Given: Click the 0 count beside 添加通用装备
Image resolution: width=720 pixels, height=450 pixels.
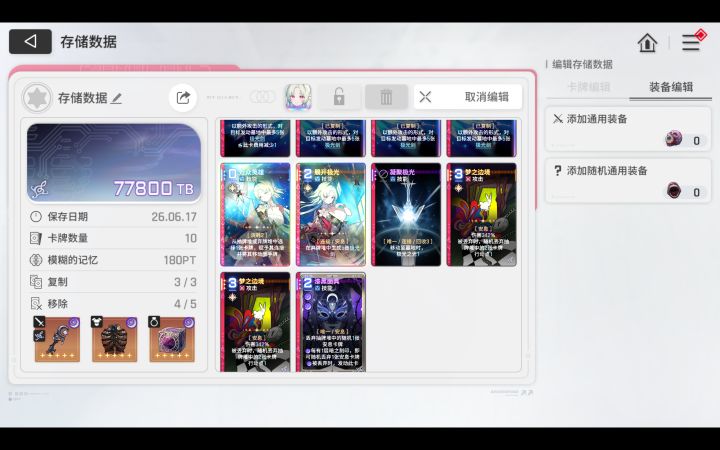Looking at the screenshot, I should (x=696, y=141).
